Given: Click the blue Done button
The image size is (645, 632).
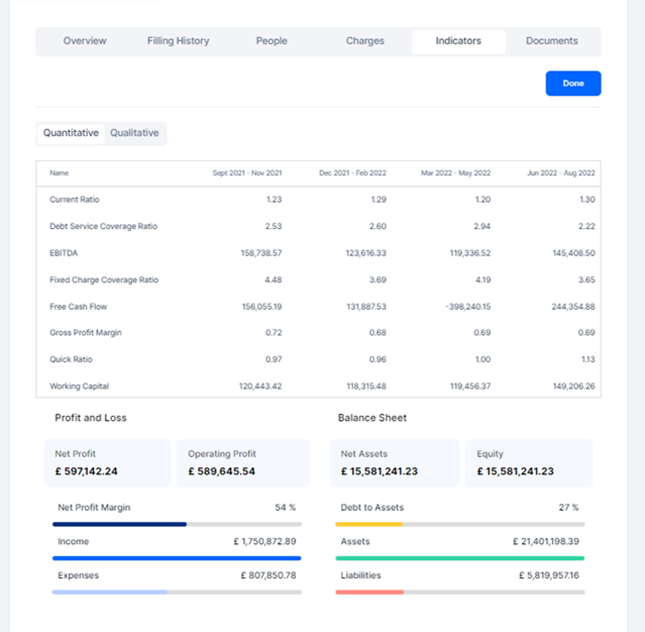Looking at the screenshot, I should [573, 84].
